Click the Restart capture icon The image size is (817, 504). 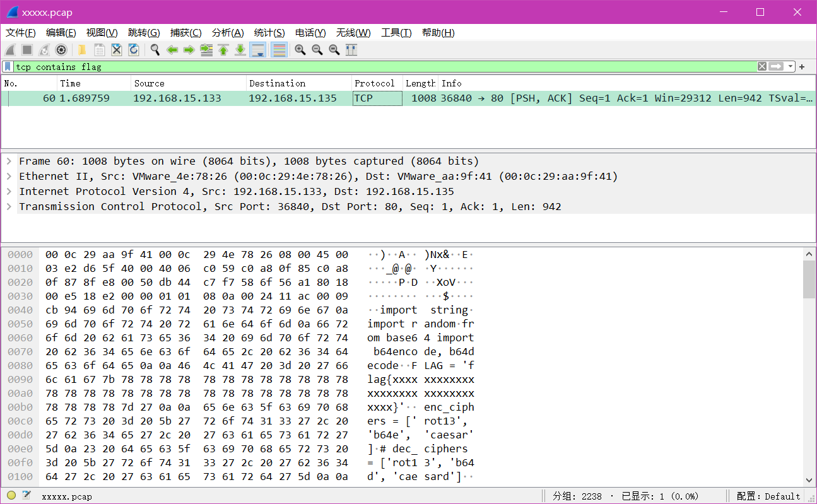click(x=44, y=50)
